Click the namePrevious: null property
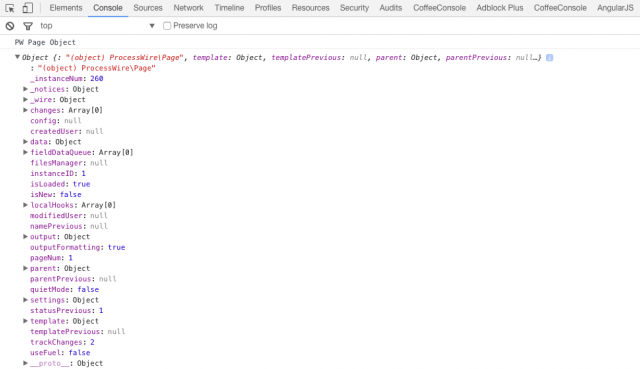640x369 pixels. coord(69,226)
